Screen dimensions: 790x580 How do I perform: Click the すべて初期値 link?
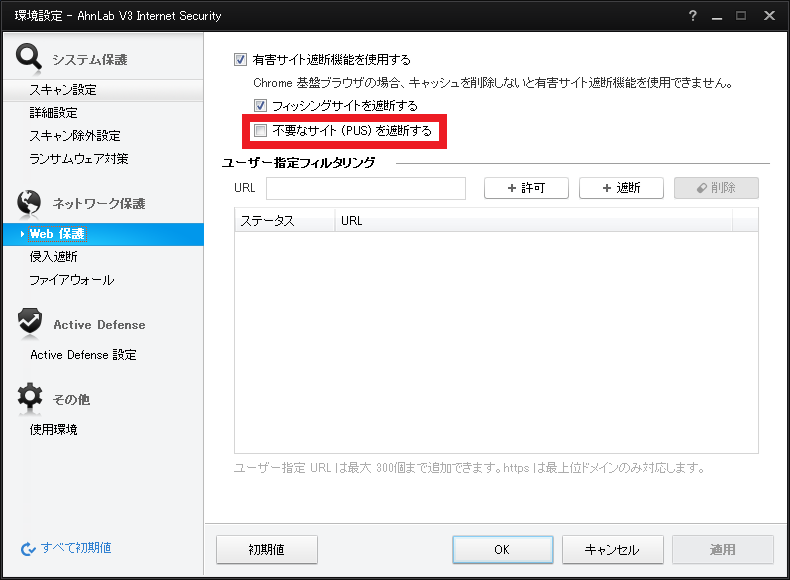tap(76, 548)
